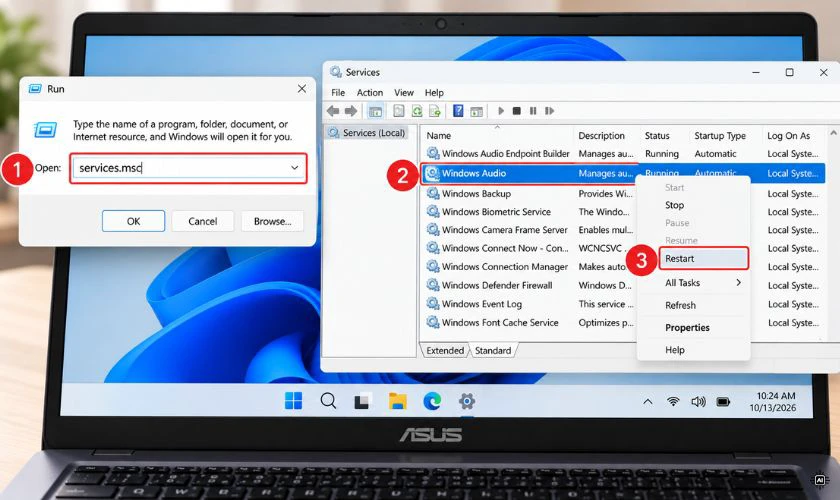840x500 pixels.
Task: Open File Explorer from the taskbar
Action: tap(398, 401)
